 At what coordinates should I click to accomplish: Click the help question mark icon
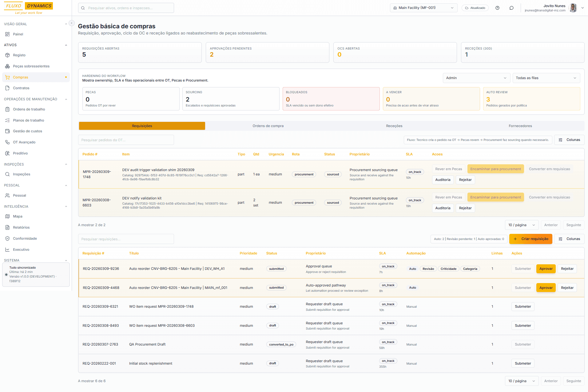498,7
